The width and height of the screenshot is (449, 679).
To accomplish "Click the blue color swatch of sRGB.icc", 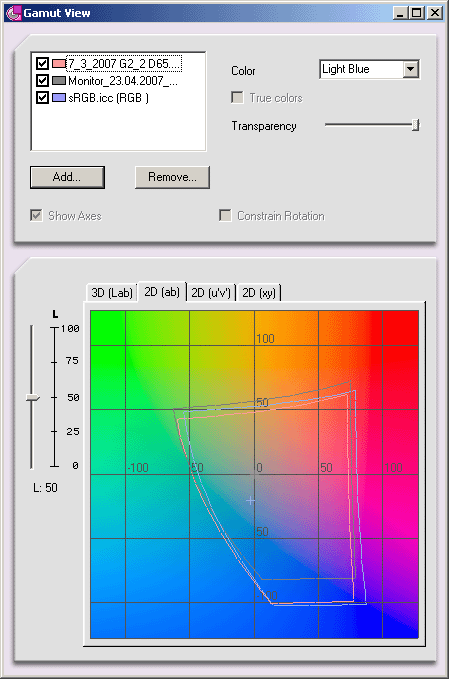I will (x=58, y=97).
